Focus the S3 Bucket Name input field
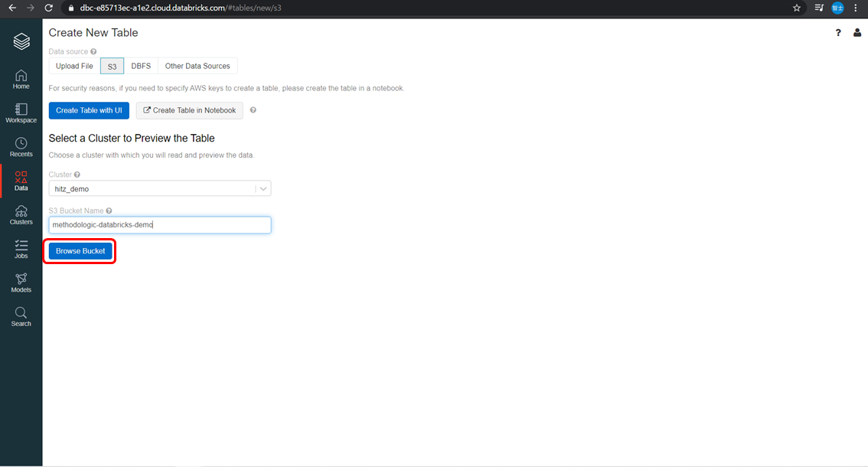 pos(160,225)
